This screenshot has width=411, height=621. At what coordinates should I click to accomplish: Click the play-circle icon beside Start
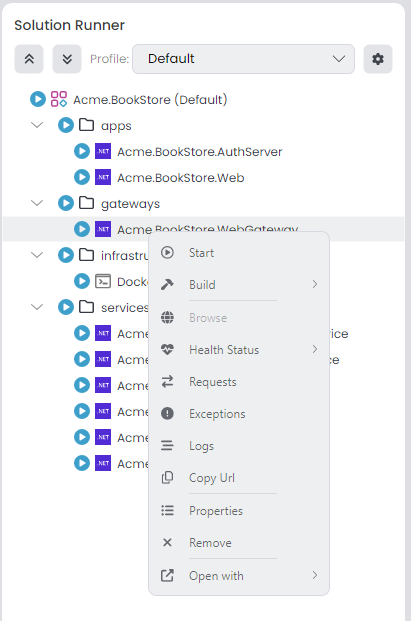(167, 252)
